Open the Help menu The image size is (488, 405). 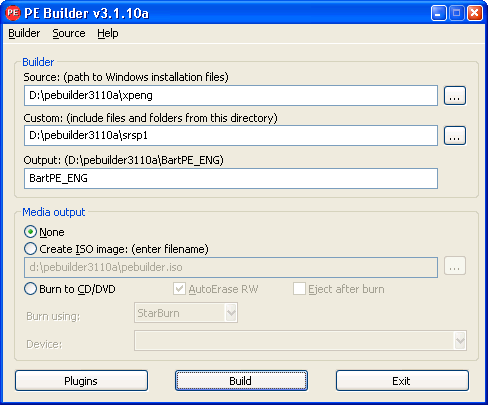click(x=108, y=33)
